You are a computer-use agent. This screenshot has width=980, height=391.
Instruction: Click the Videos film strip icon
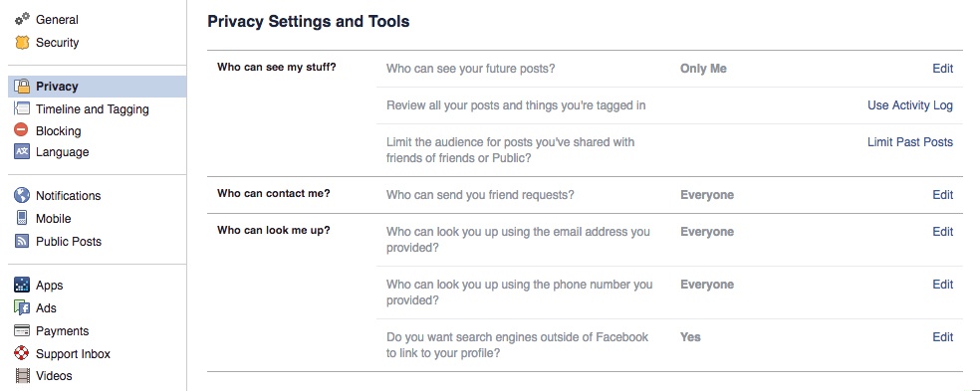click(22, 376)
